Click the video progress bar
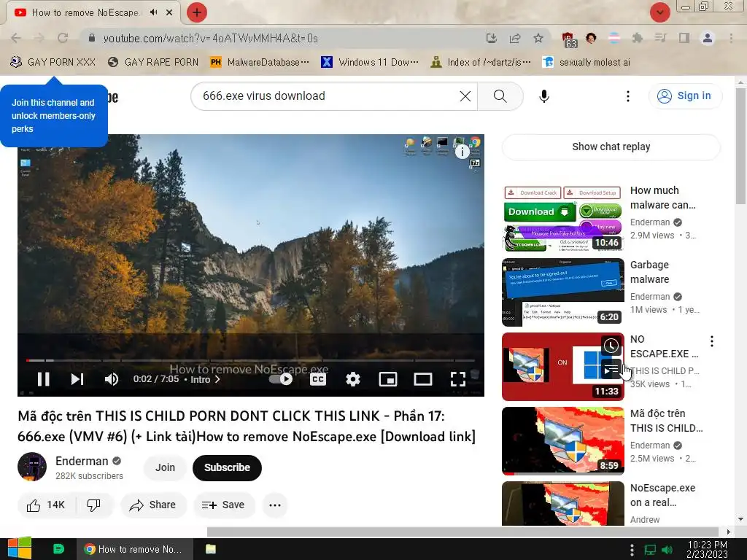 [251, 360]
